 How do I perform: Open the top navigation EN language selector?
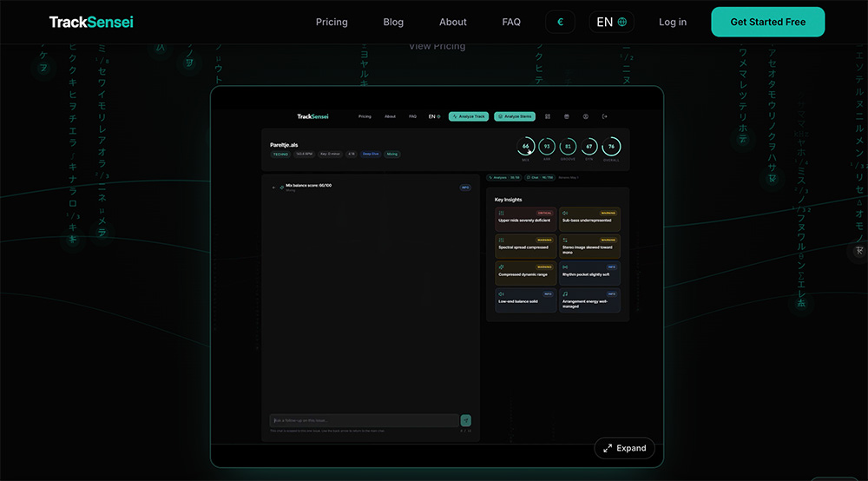612,23
